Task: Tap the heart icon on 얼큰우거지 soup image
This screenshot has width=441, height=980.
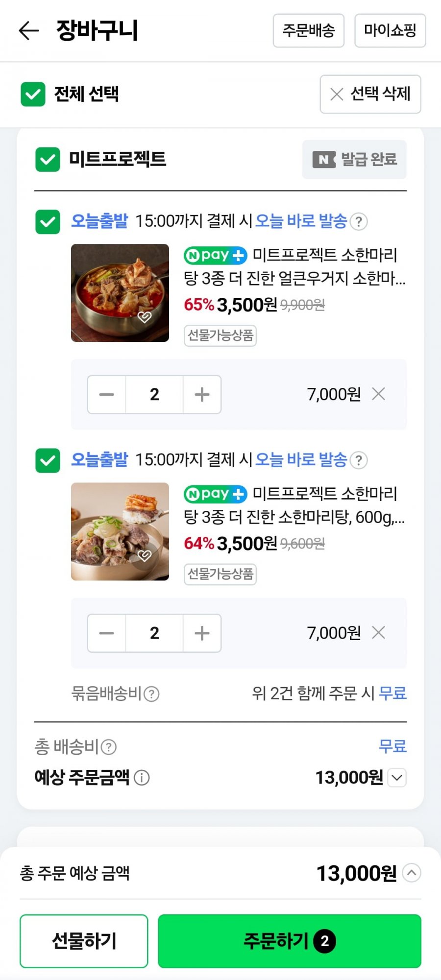Action: [144, 317]
